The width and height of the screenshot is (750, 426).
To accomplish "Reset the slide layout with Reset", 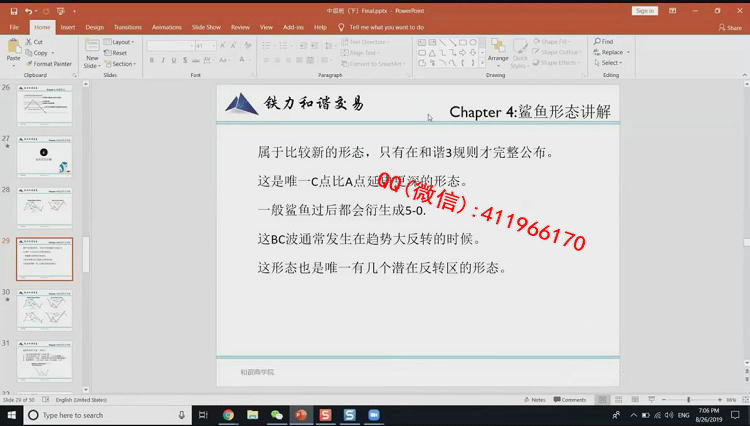I will (x=116, y=53).
